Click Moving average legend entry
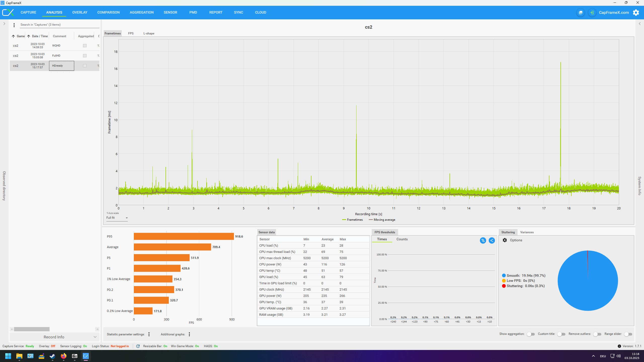Viewport: 644px width, 362px height. click(x=382, y=220)
